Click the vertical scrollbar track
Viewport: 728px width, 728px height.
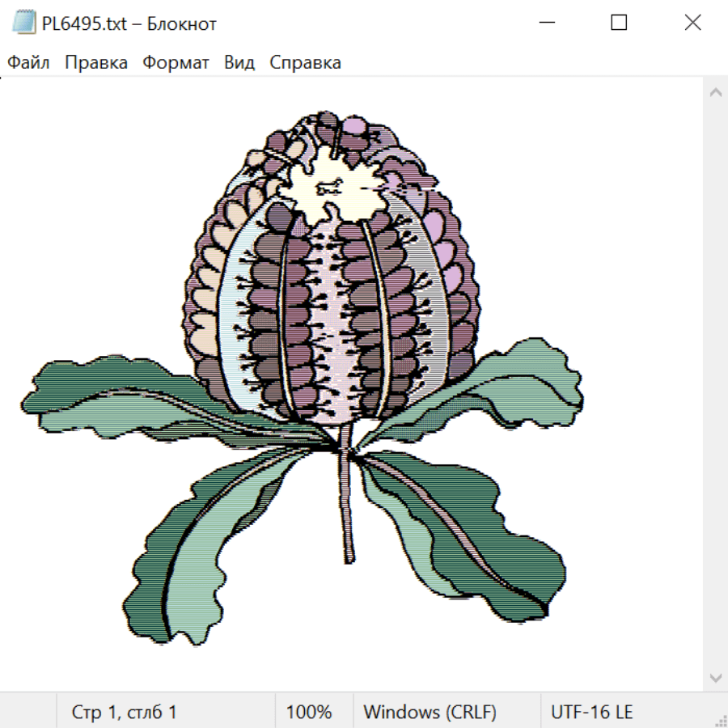pos(715,384)
